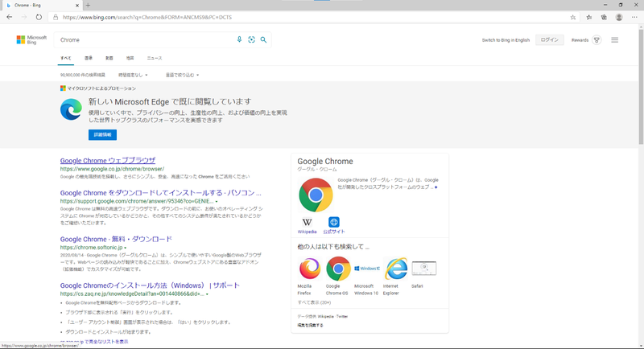Screen dimensions: 644x349
Task: Click the 90,900,000 件の検索結果 count text
Action: pos(83,75)
